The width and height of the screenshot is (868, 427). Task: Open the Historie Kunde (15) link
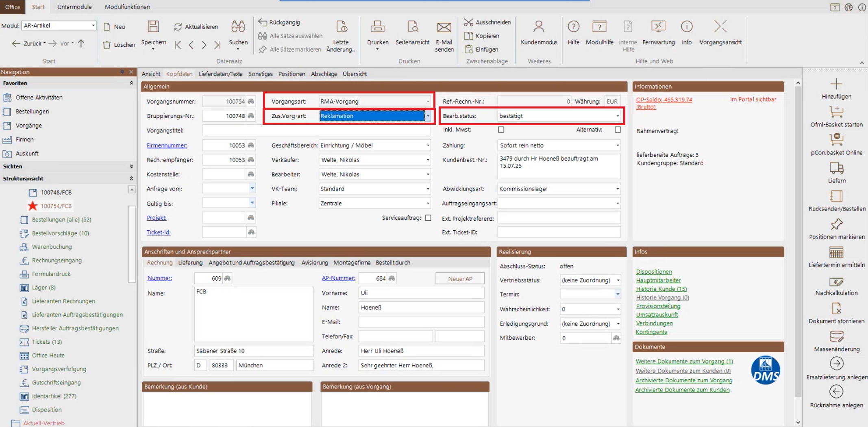coord(661,289)
